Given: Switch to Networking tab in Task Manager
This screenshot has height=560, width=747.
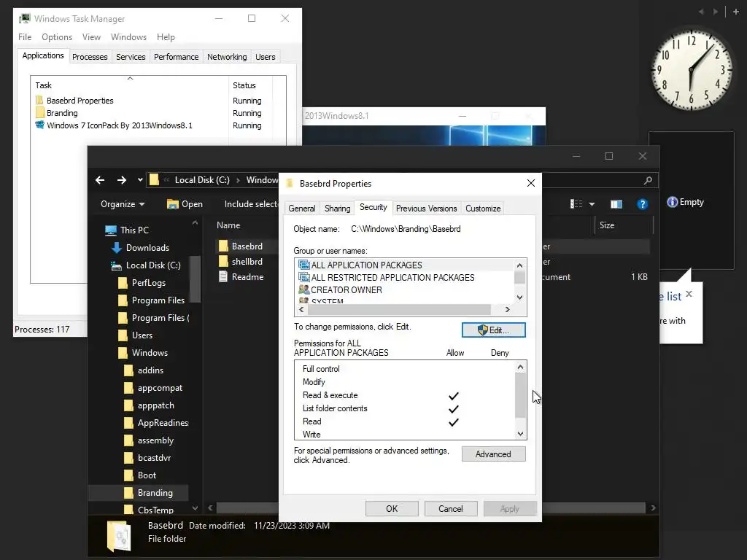Looking at the screenshot, I should (x=227, y=57).
